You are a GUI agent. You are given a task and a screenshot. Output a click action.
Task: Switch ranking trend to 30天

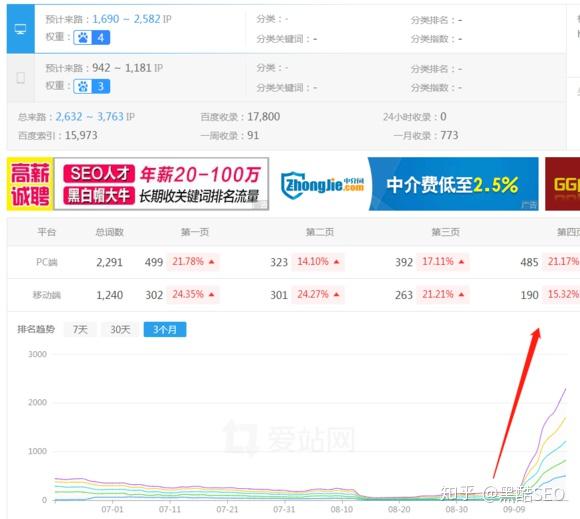point(120,330)
